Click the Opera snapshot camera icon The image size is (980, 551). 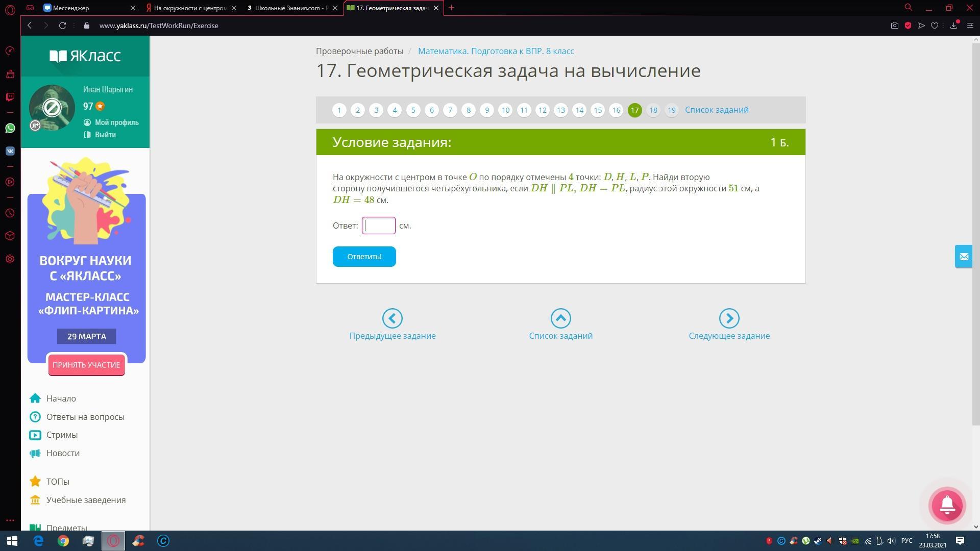click(x=894, y=26)
